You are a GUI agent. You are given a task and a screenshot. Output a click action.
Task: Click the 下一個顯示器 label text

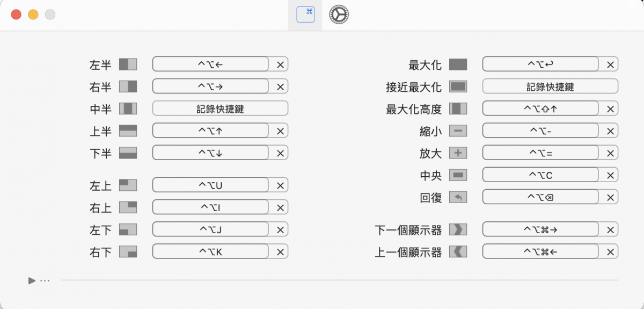[x=408, y=230]
